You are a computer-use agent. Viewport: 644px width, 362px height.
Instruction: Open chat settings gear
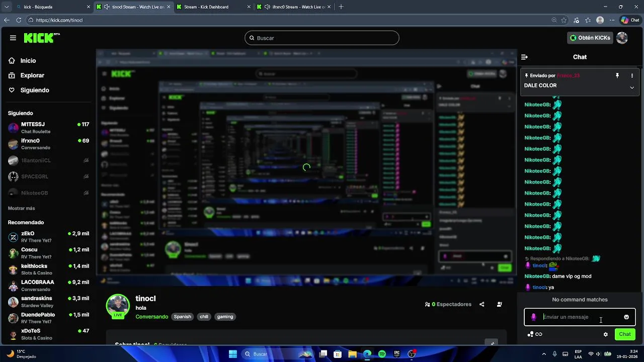pos(606,334)
